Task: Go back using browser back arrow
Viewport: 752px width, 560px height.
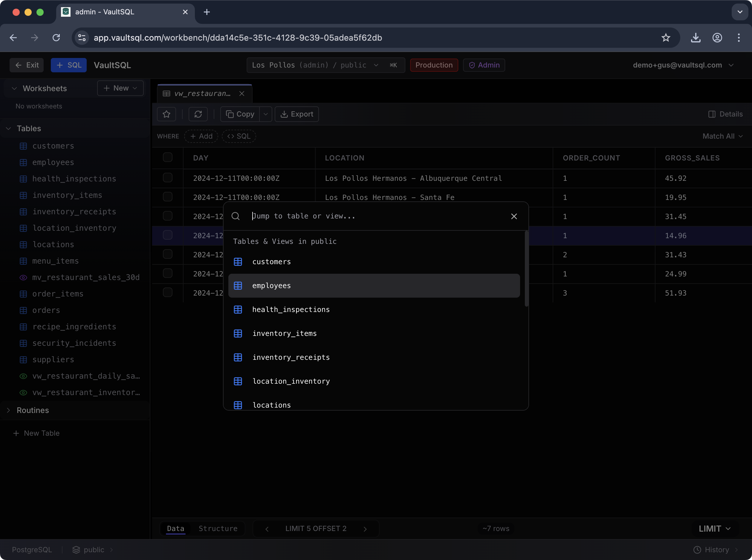Action: (x=13, y=38)
